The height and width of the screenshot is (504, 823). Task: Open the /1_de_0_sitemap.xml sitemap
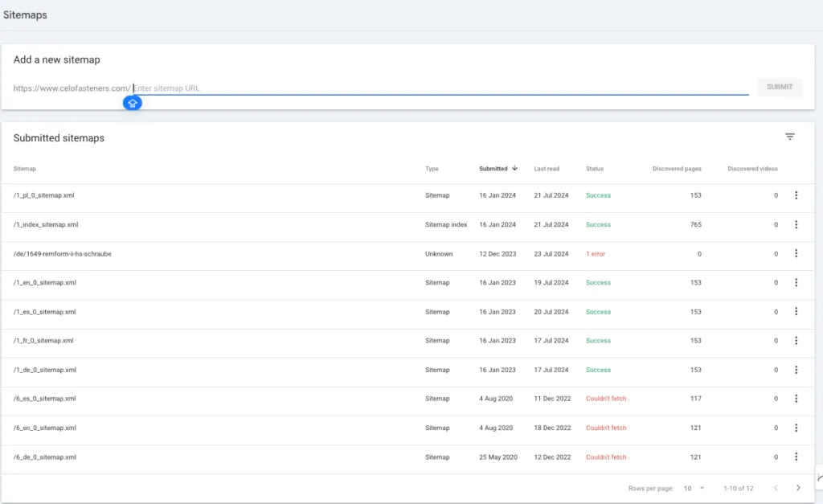pos(45,370)
